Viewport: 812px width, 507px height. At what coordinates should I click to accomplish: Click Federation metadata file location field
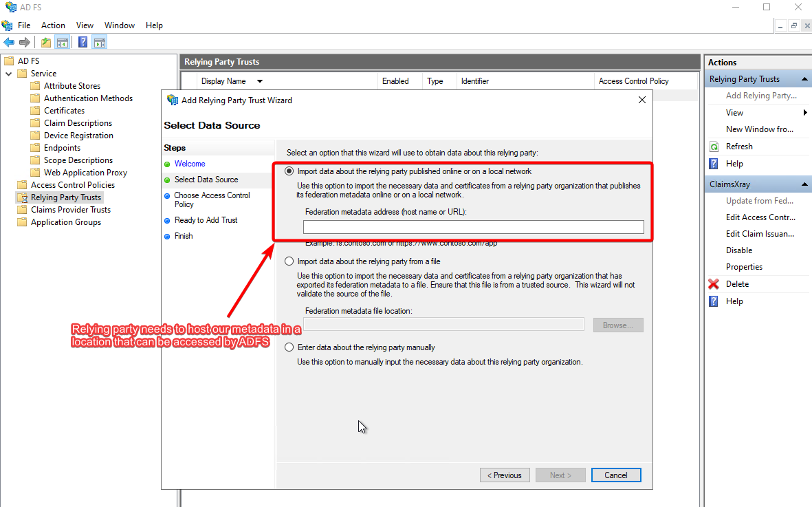443,325
